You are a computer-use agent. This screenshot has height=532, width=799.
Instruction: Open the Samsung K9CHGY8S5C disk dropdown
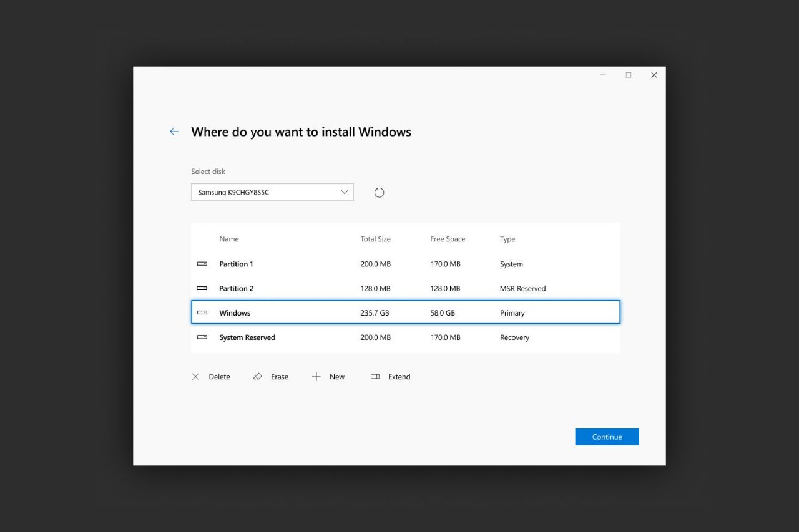click(272, 192)
